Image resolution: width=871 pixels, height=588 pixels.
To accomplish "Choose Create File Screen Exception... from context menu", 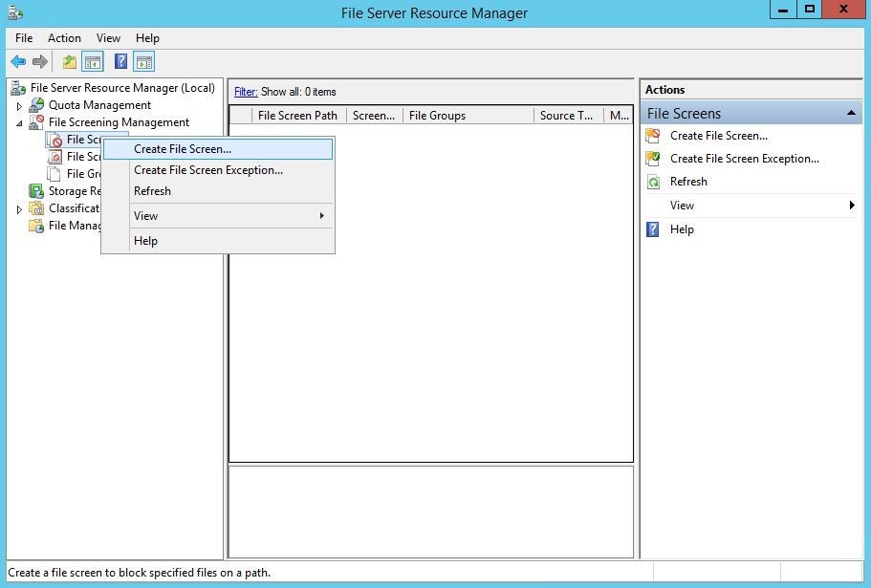I will [x=218, y=170].
